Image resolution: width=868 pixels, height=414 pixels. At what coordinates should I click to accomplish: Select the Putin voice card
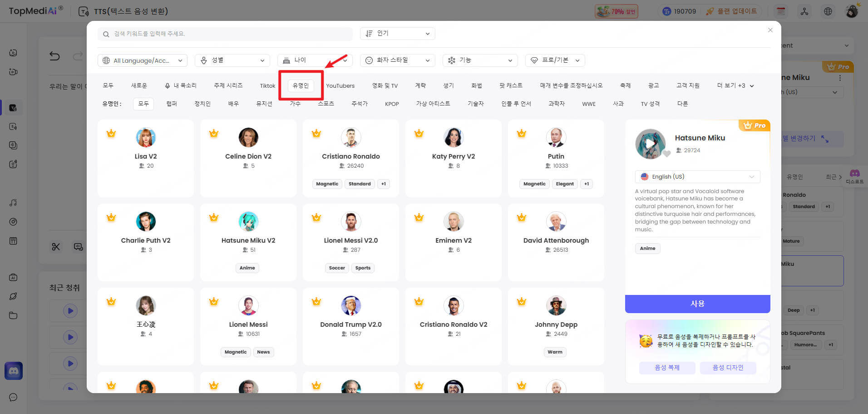[556, 158]
